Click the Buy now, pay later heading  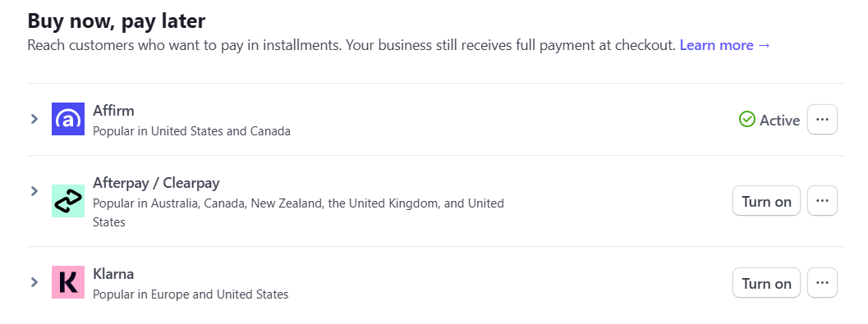click(x=117, y=21)
